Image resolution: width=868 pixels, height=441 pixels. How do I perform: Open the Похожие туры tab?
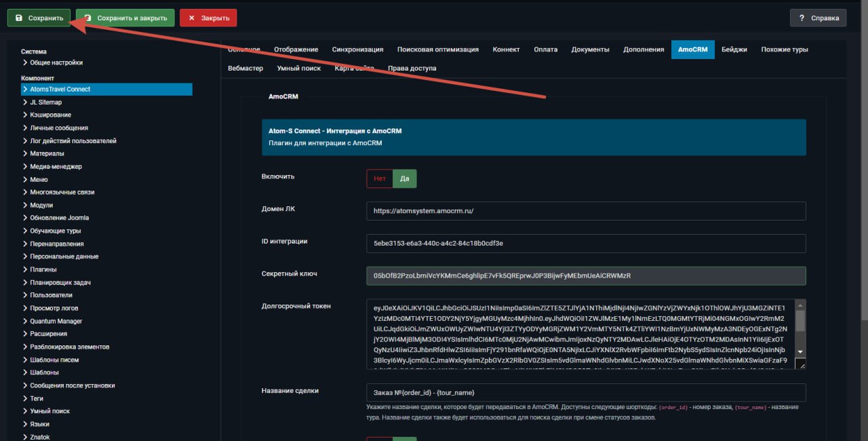[785, 50]
